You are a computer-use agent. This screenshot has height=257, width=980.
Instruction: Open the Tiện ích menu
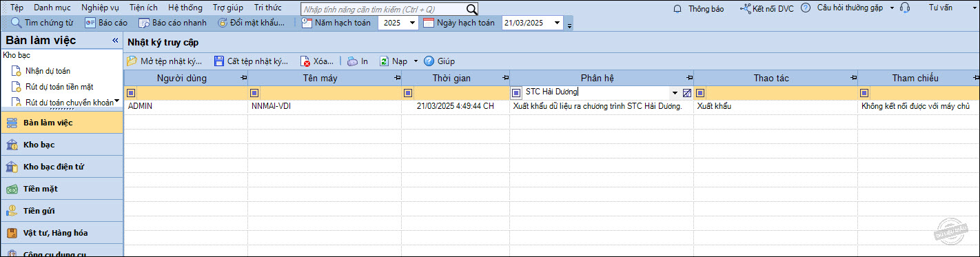(x=143, y=8)
